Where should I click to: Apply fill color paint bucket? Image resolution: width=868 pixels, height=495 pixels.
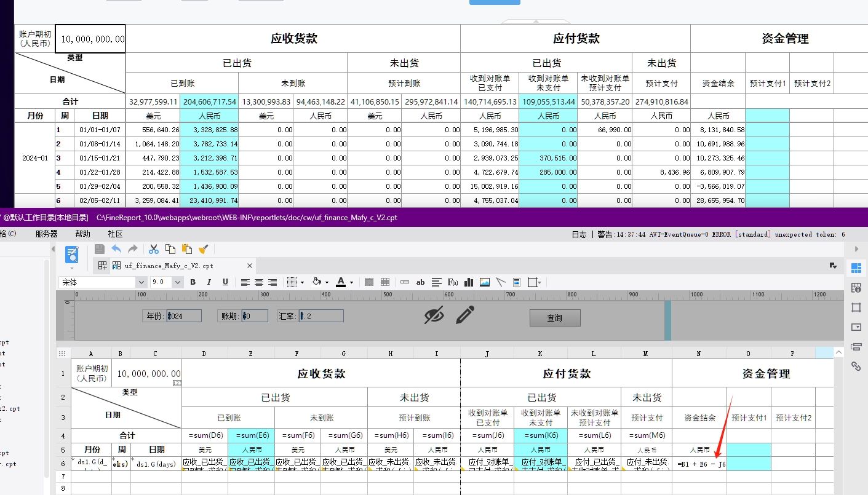click(x=317, y=282)
